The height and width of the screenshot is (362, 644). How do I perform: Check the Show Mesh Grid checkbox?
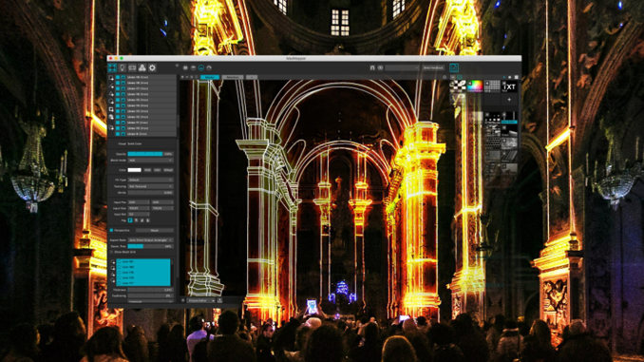click(111, 252)
